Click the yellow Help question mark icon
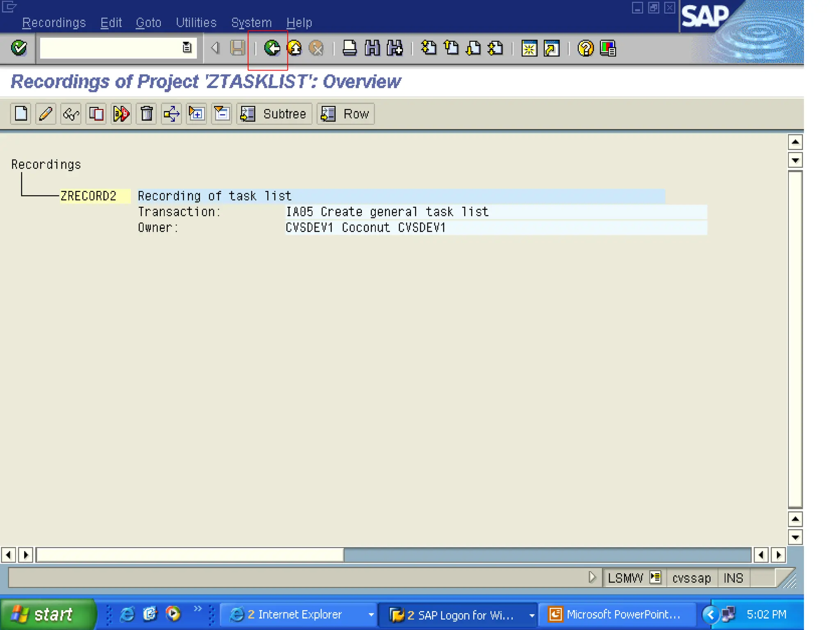 (585, 48)
